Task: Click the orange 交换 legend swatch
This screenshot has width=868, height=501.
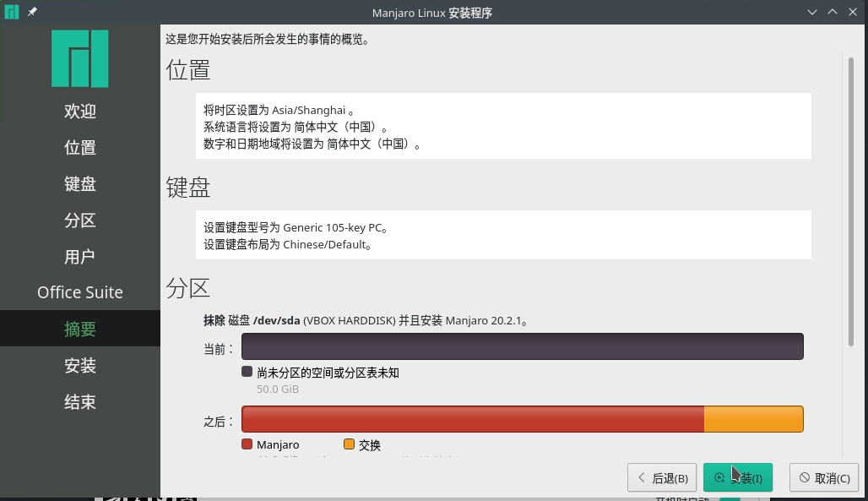Action: coord(349,444)
